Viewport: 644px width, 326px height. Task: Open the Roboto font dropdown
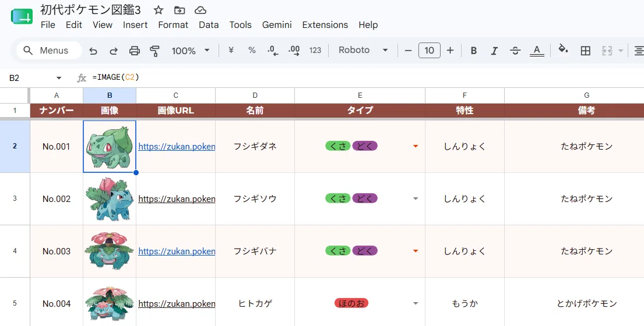point(363,50)
